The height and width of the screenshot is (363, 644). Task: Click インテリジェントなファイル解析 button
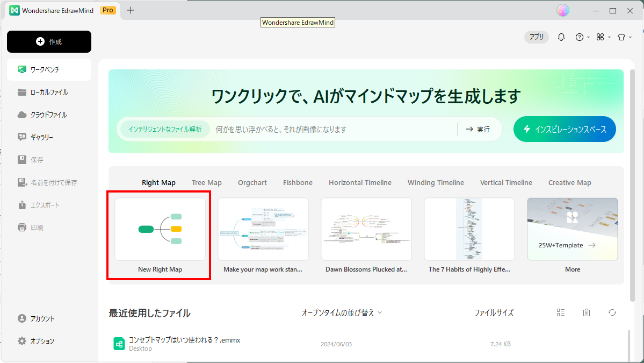165,129
